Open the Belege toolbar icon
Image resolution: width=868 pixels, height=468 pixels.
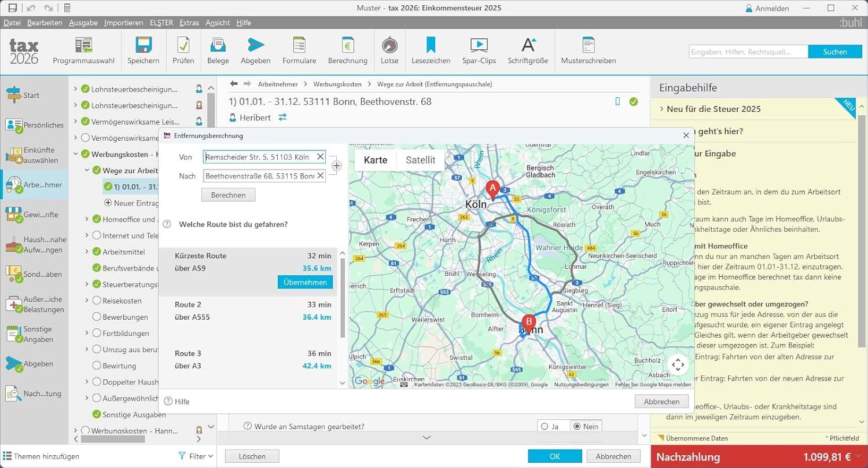218,45
